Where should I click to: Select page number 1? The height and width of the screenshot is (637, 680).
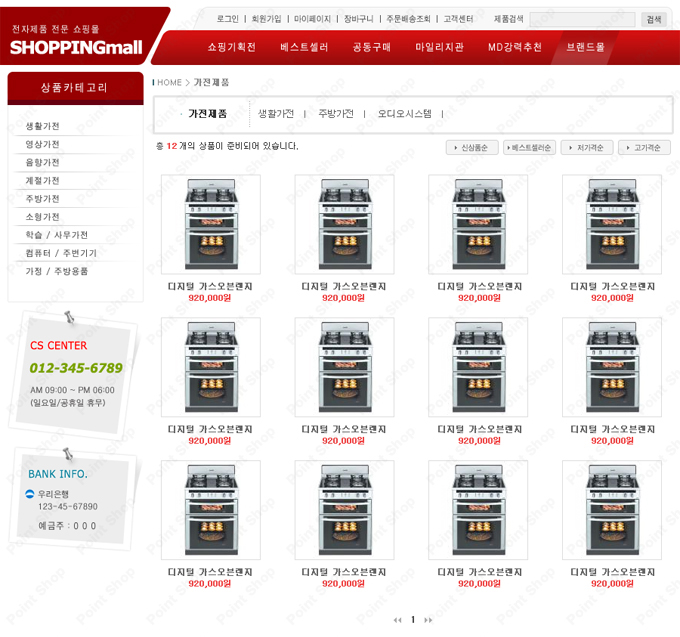413,620
